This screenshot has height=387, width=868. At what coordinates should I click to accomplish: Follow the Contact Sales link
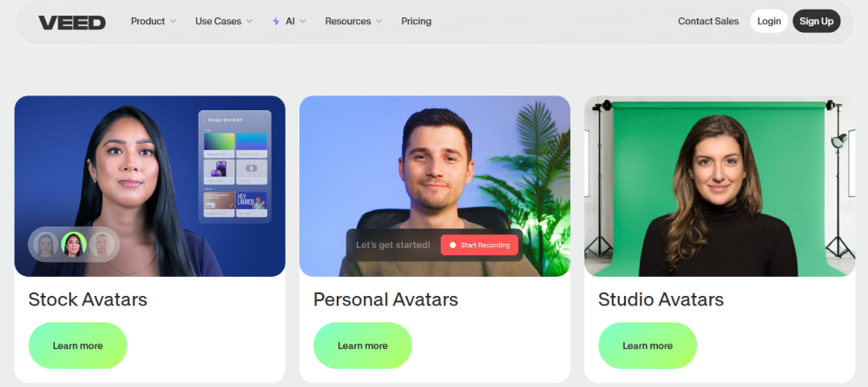(708, 22)
